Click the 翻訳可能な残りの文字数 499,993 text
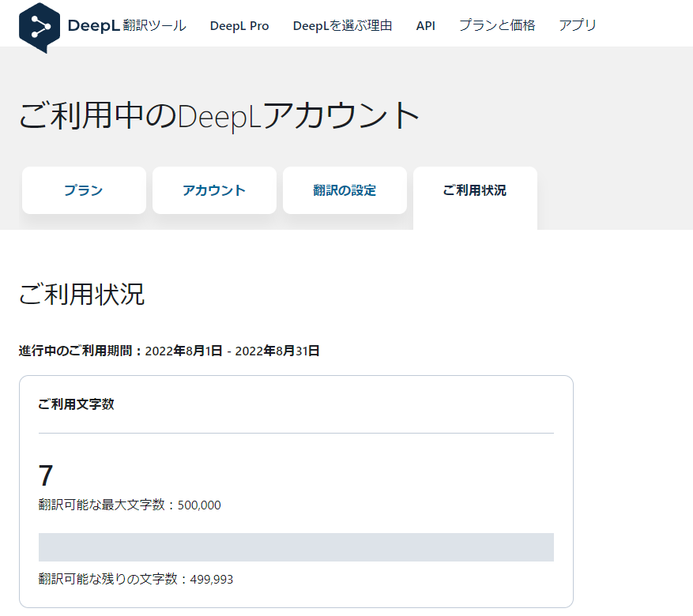The height and width of the screenshot is (616, 693). (136, 579)
